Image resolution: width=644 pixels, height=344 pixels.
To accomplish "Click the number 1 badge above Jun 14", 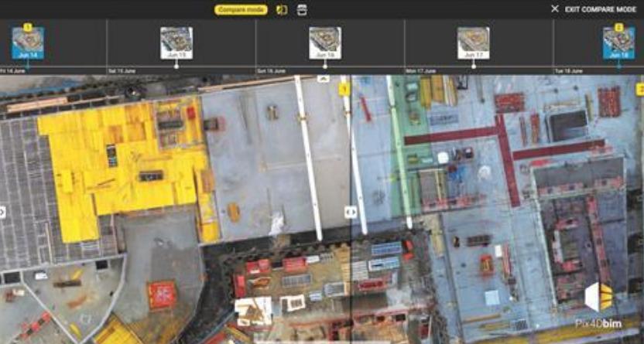I will 28,27.
